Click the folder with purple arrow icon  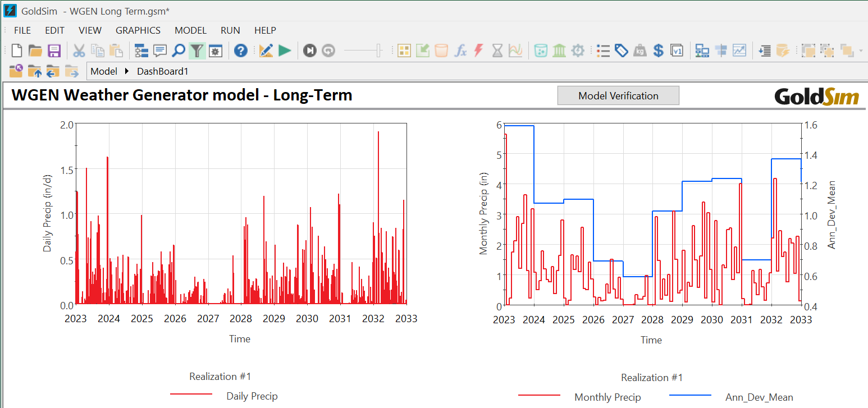click(16, 71)
